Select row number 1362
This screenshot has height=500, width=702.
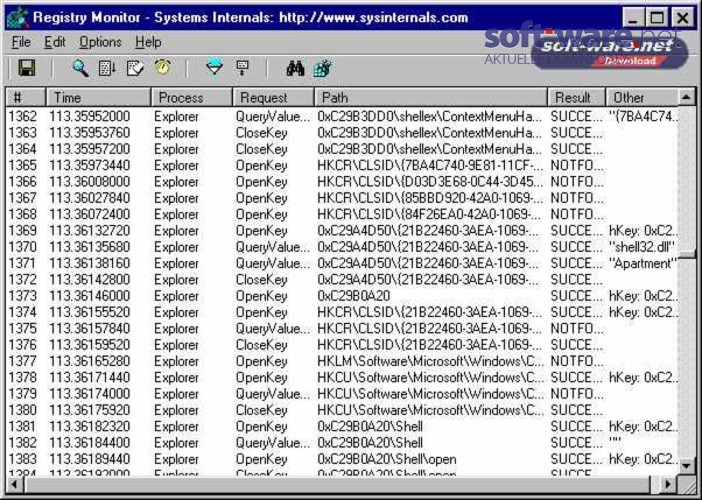(22, 116)
